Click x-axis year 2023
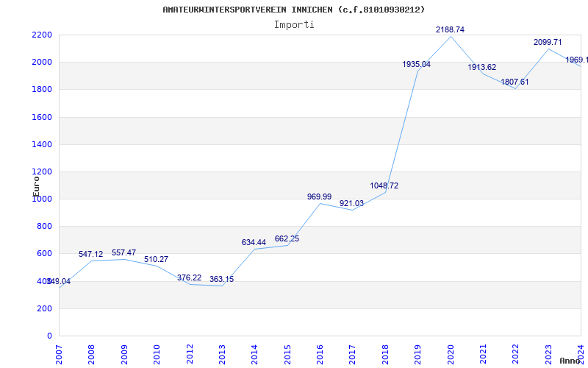Screen dimensions: 588x368 pos(548,354)
